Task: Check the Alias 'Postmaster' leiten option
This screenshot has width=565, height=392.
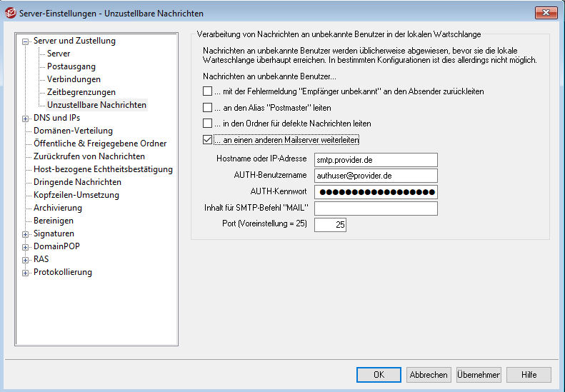Action: click(x=208, y=108)
